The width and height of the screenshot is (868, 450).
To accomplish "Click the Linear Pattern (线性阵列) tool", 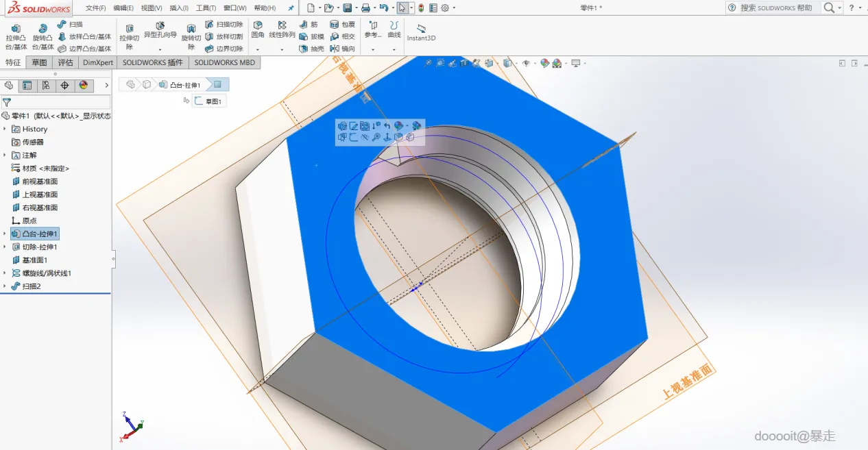I will [282, 29].
